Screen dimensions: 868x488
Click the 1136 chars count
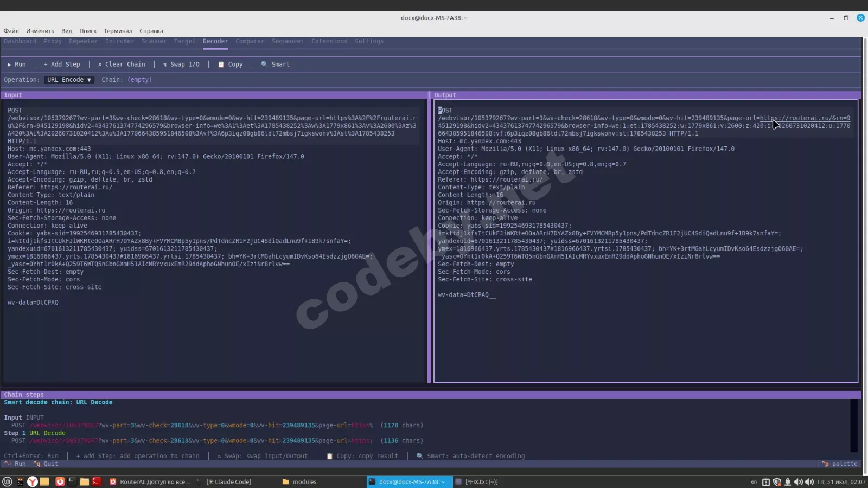tap(402, 441)
